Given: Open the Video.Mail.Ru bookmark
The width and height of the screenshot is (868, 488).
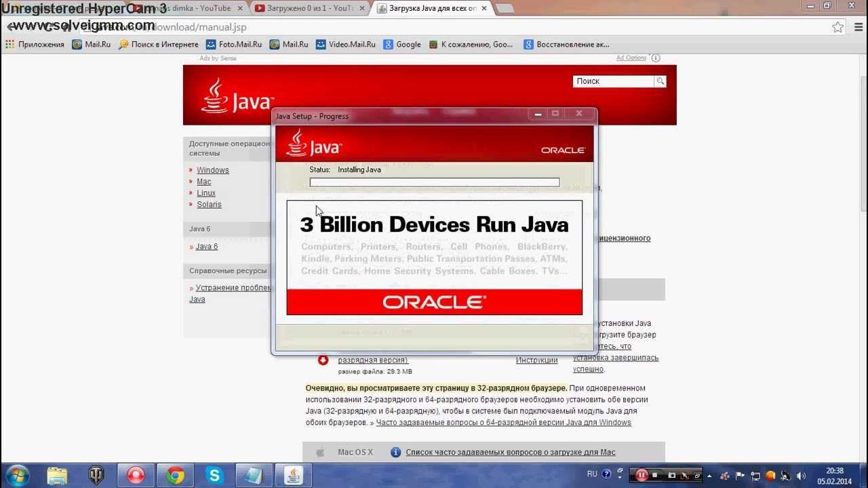Looking at the screenshot, I should click(x=346, y=45).
